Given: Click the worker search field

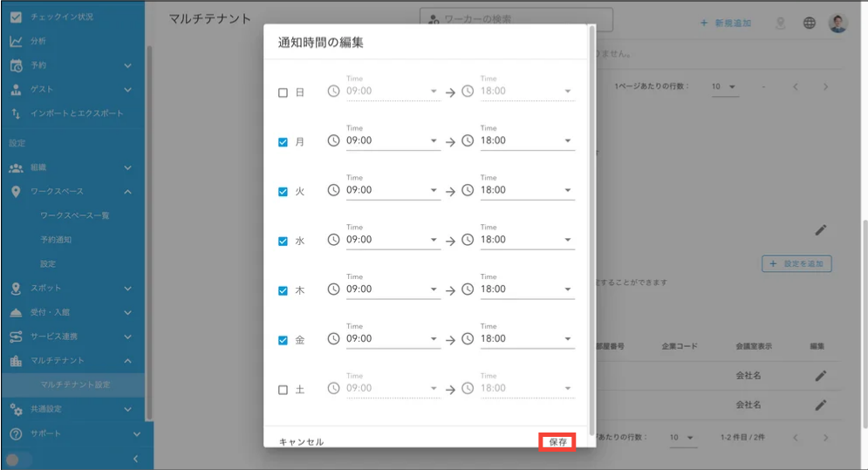Looking at the screenshot, I should tap(516, 19).
